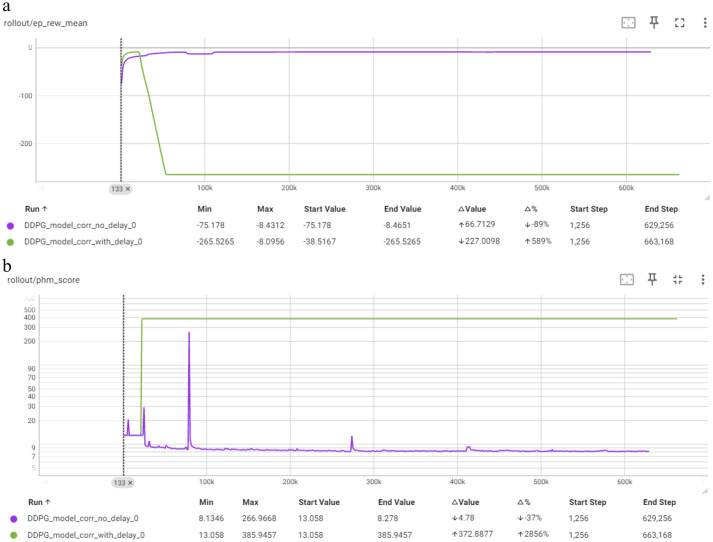Select DDPG_model_corr_with_delay_0 row in bottom table
Viewport: 713px width, 542px height.
356,535
